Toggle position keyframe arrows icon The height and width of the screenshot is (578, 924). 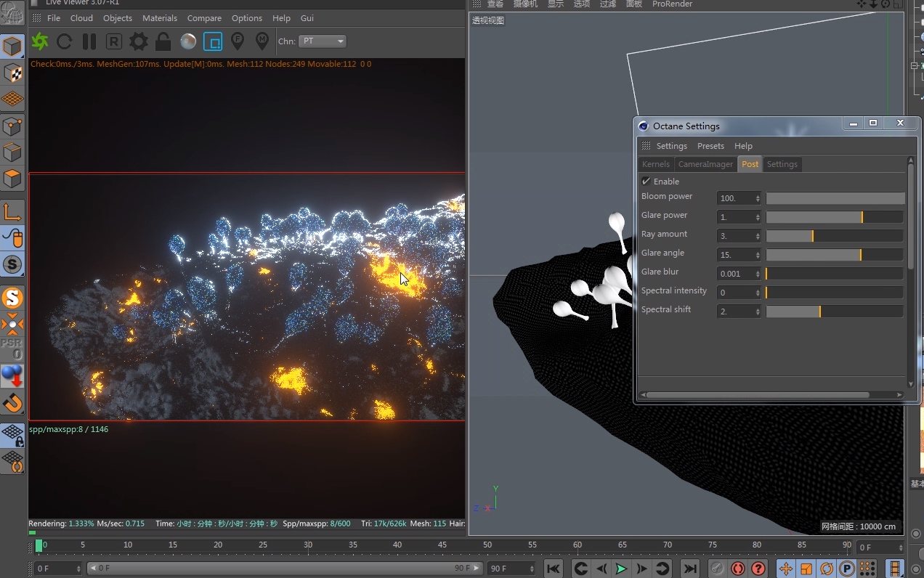tap(786, 569)
